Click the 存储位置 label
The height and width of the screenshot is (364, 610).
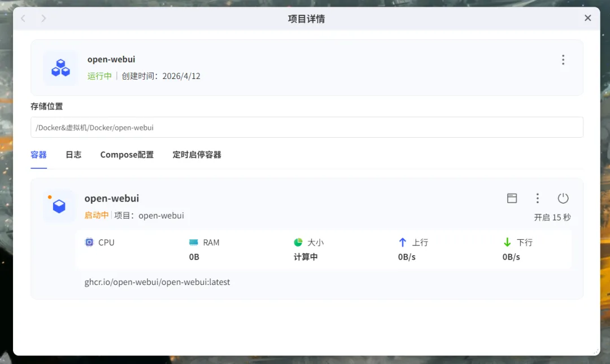click(47, 106)
